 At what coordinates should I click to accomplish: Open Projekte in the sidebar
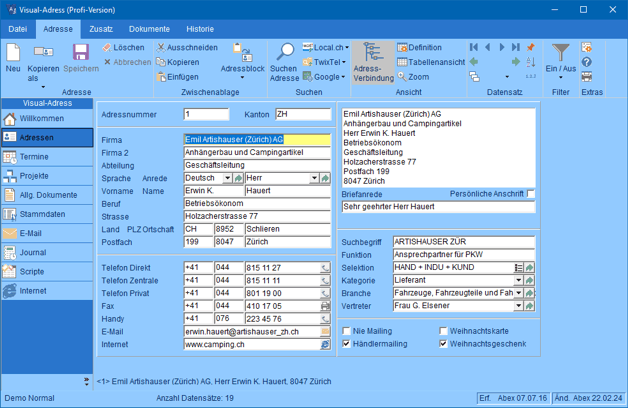click(47, 176)
